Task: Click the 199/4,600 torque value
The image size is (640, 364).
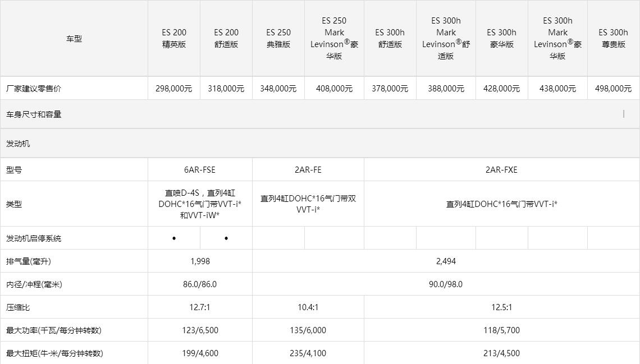Action: (200, 353)
